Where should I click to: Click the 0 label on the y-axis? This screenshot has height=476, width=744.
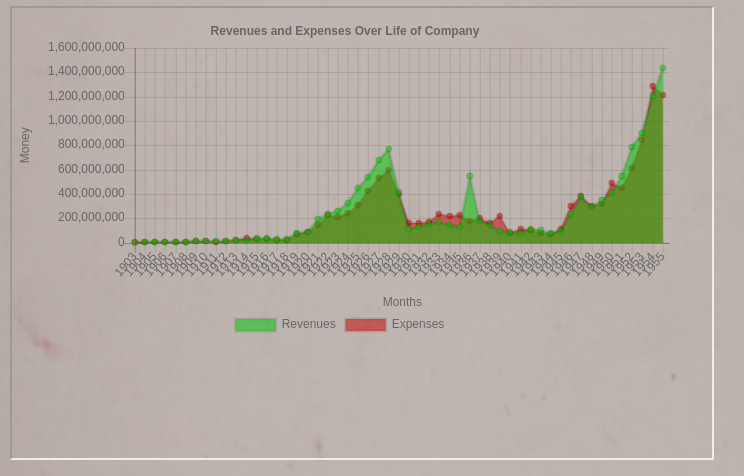pos(121,242)
